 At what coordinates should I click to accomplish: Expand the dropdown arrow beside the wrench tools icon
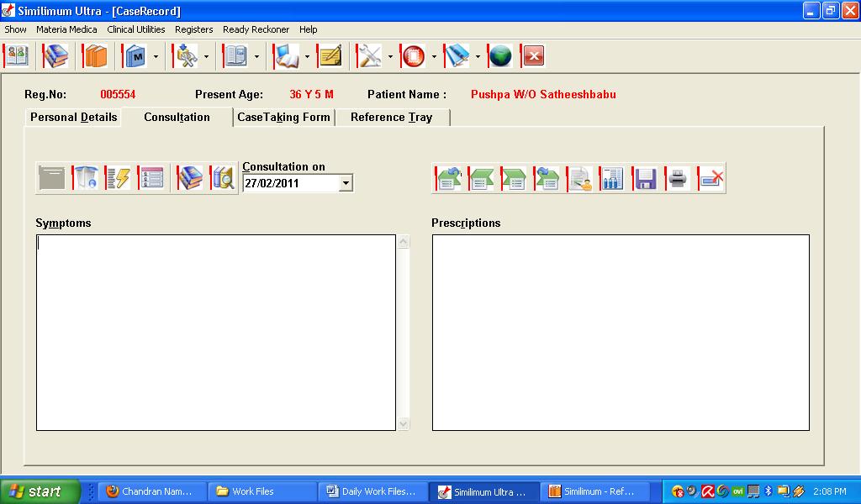pos(390,57)
